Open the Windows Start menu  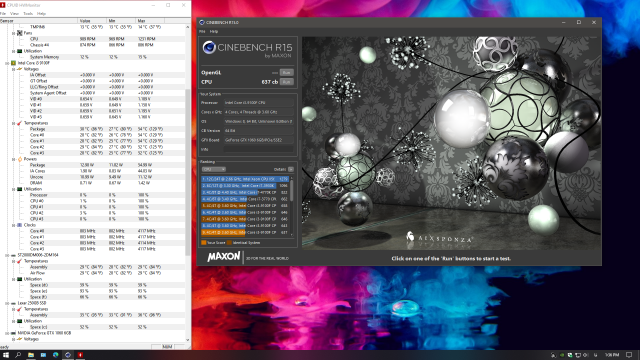6,355
